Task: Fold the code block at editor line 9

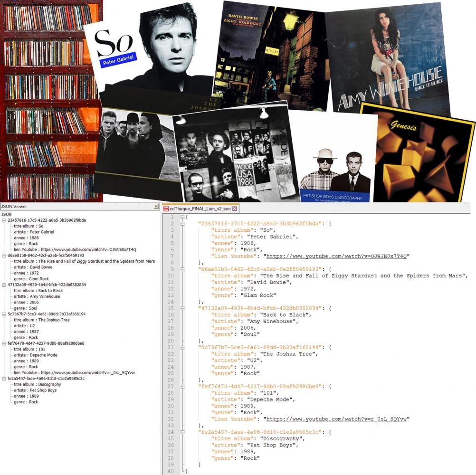Action: coord(182,269)
